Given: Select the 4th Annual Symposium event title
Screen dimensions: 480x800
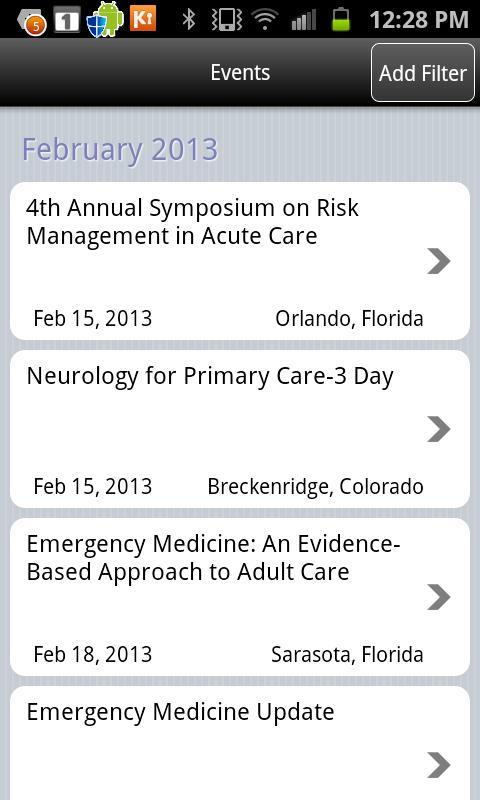Looking at the screenshot, I should point(192,222).
